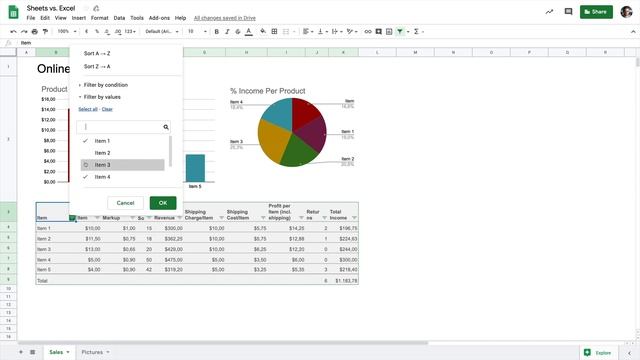Toggle italic formatting
This screenshot has height=360, width=640.
point(227,31)
